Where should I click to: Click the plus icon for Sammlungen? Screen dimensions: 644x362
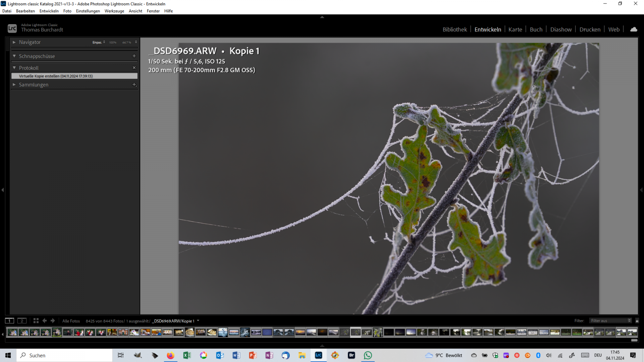[134, 84]
